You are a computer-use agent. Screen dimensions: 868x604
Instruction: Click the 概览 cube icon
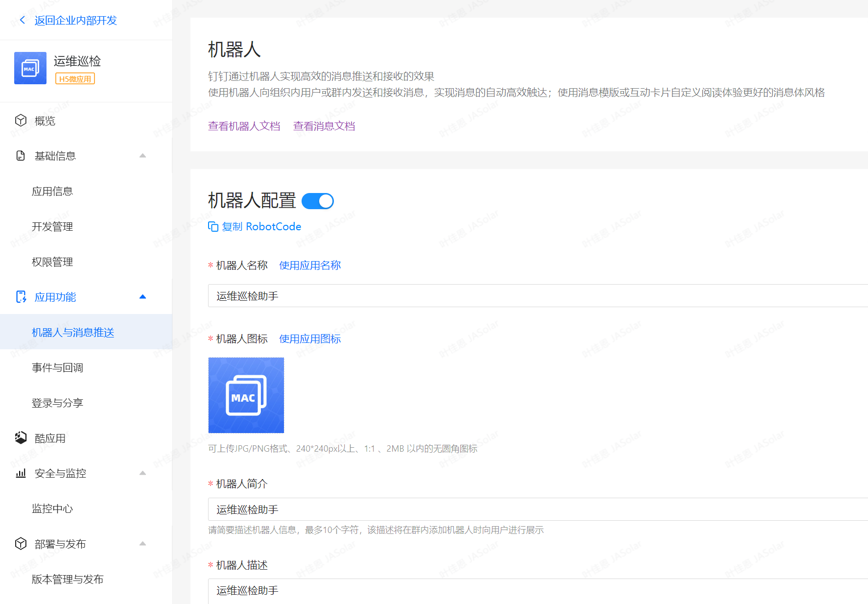[x=21, y=121]
